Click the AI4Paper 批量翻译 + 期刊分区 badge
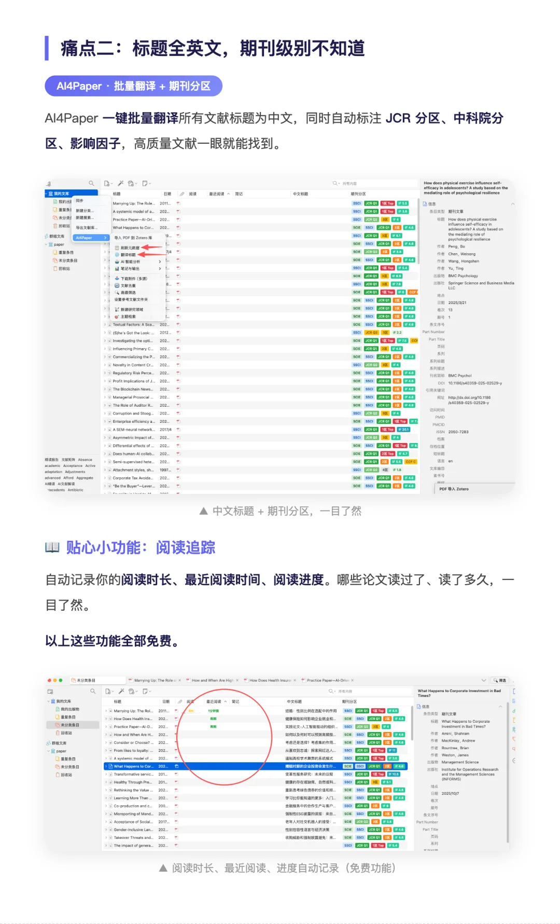The width and height of the screenshot is (560, 924). pyautogui.click(x=133, y=86)
